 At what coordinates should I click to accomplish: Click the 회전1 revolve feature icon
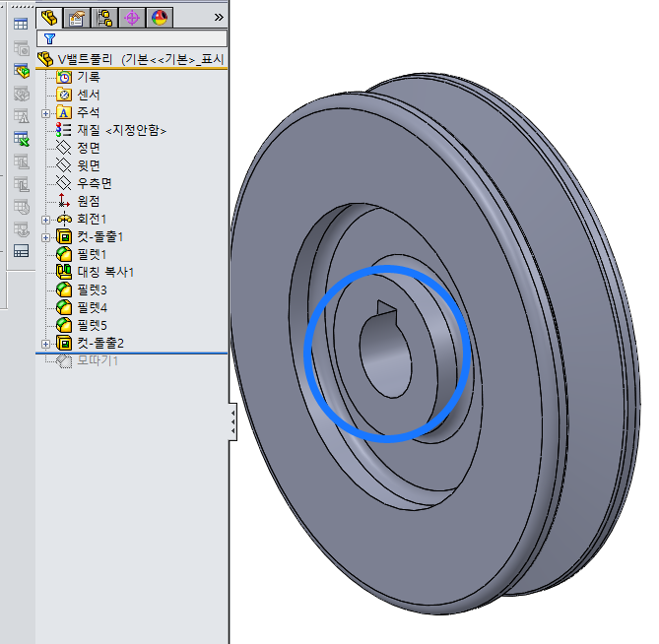tap(64, 219)
